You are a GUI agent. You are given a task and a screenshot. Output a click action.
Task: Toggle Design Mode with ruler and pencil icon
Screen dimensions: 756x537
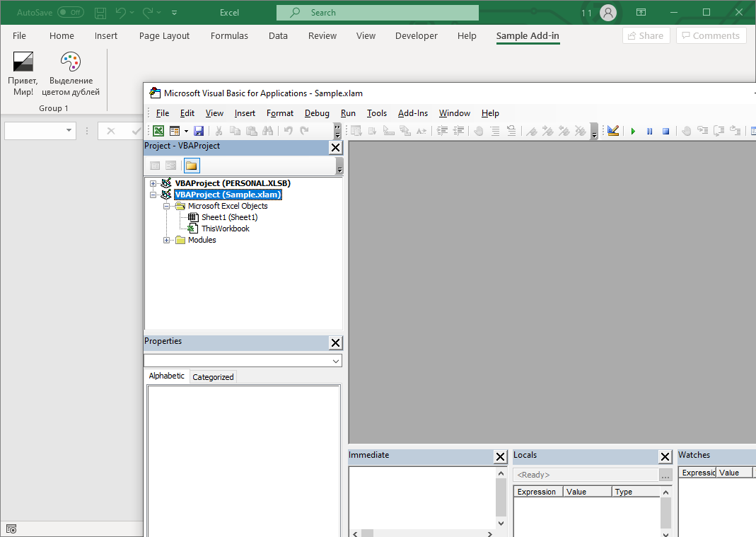coord(613,131)
